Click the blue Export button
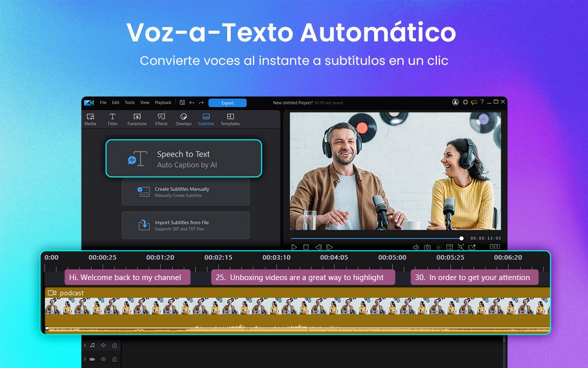Screen dimensions: 588x368 [227, 103]
